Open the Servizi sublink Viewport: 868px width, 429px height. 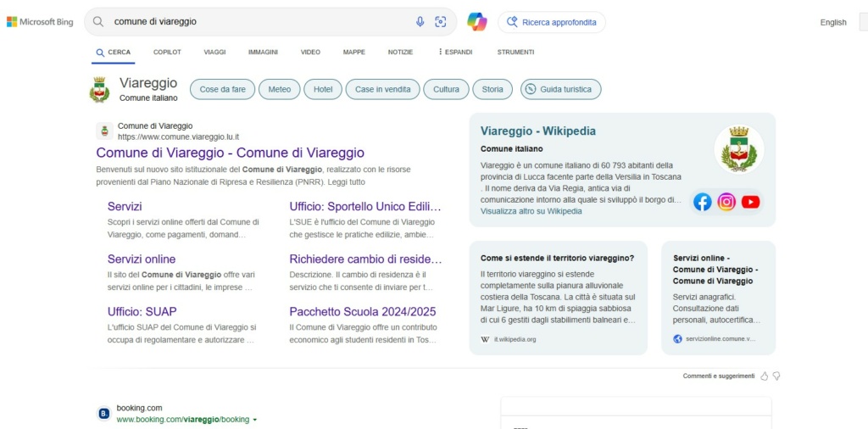point(125,207)
